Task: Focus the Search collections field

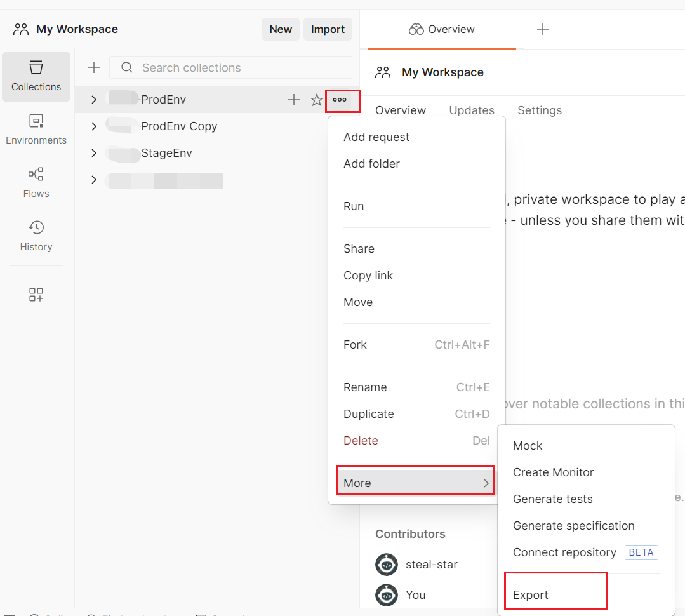Action: click(x=230, y=67)
